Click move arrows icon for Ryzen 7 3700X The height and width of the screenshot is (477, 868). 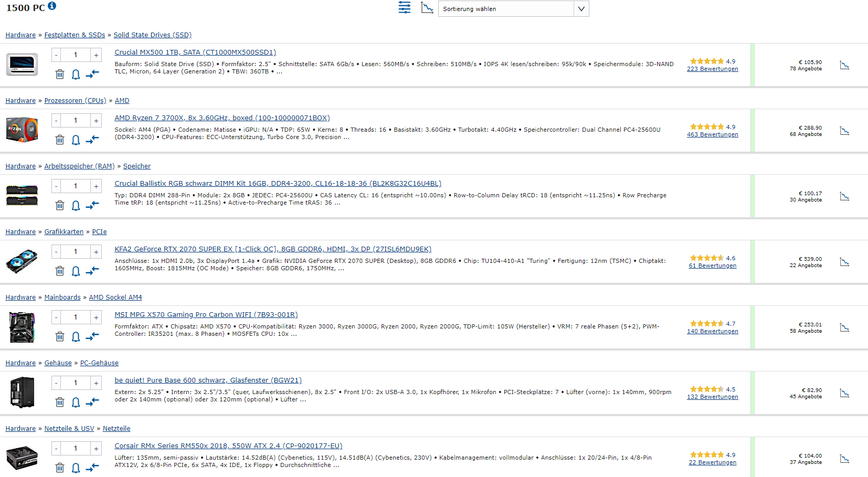92,140
